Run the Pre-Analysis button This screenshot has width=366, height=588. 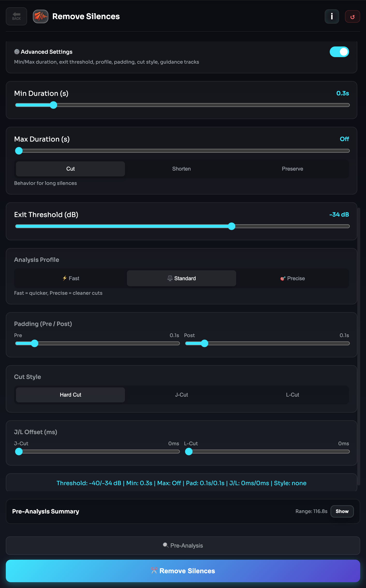[x=183, y=545]
